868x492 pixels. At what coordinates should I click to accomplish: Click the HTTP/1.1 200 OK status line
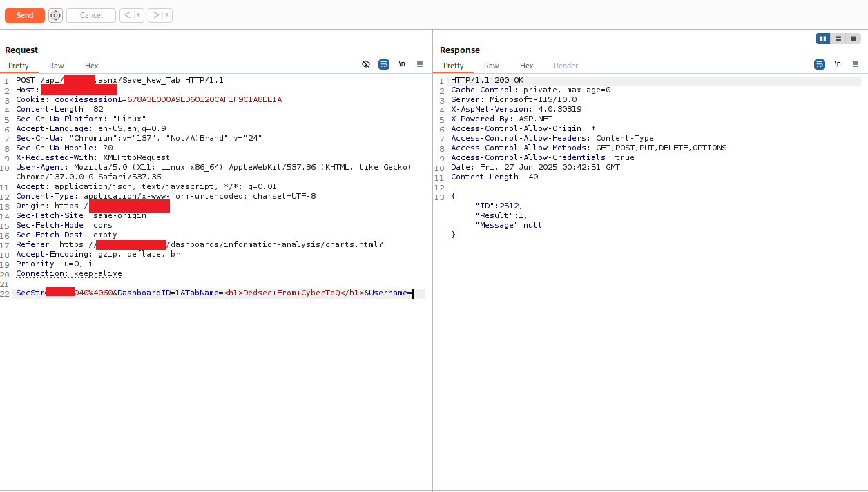pos(488,80)
